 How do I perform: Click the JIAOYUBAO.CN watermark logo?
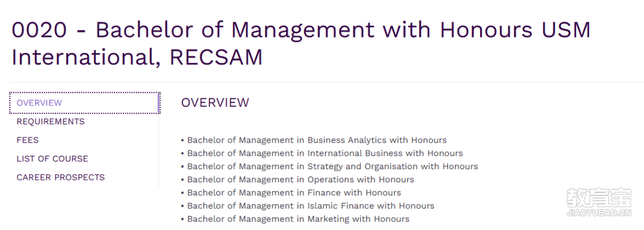click(599, 202)
